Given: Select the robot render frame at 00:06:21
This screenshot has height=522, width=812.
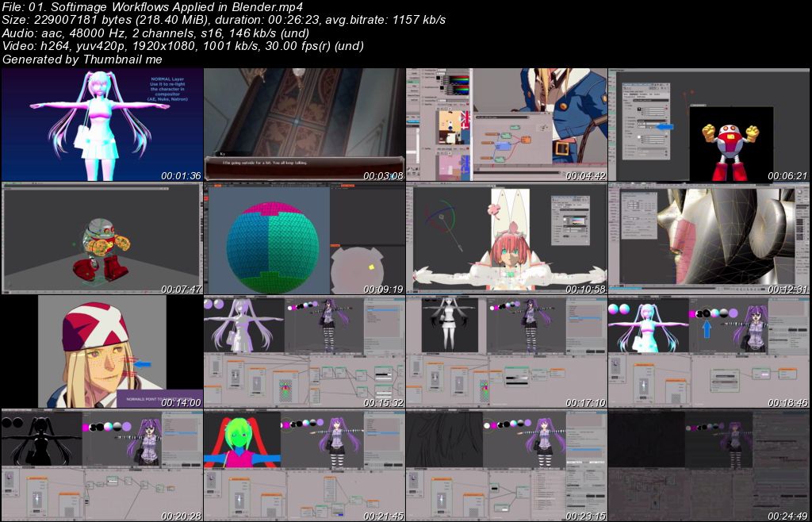Looking at the screenshot, I should click(709, 125).
